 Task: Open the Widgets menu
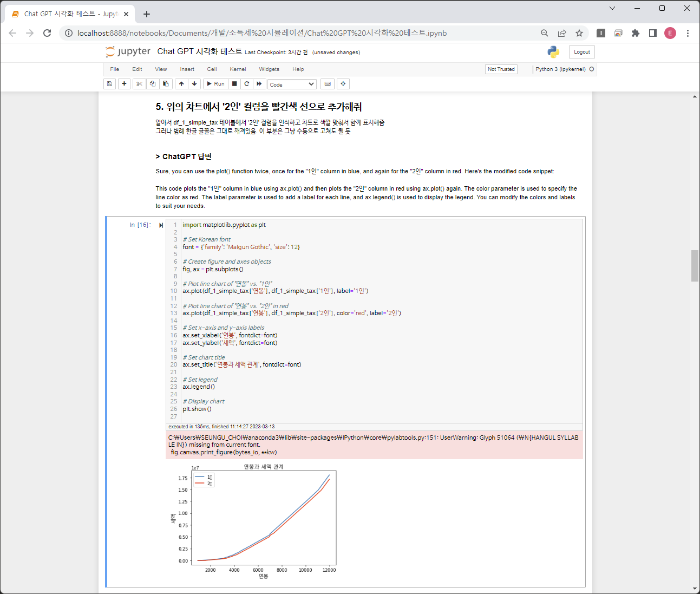269,69
